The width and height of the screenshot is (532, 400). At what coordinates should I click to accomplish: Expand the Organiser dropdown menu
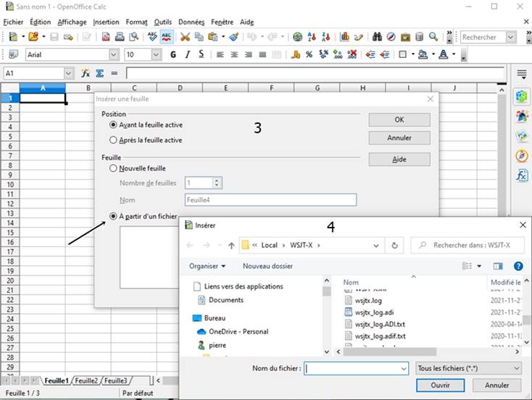point(207,266)
